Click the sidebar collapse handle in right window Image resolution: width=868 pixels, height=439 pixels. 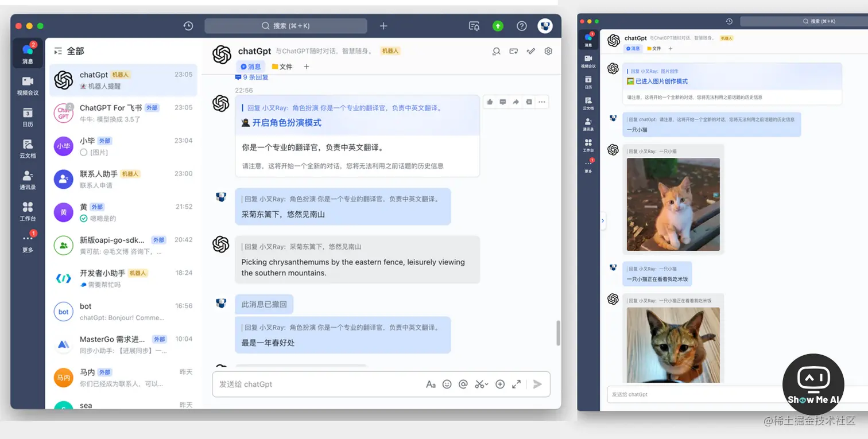pyautogui.click(x=603, y=220)
